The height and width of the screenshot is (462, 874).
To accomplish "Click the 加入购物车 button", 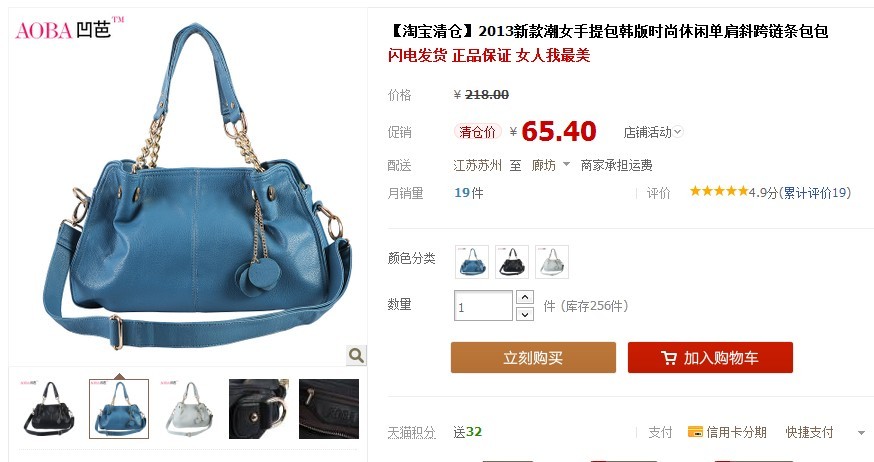I will [710, 357].
